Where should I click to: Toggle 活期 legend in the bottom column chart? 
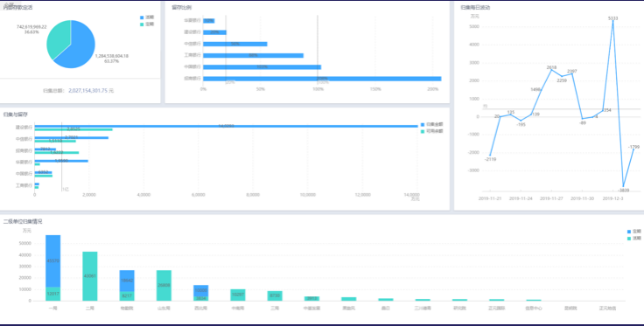click(x=634, y=238)
